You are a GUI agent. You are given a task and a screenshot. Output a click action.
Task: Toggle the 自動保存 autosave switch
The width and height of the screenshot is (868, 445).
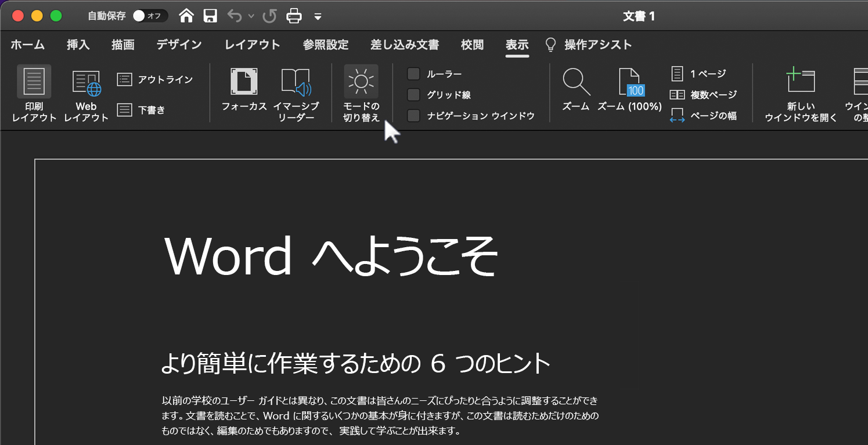(150, 16)
